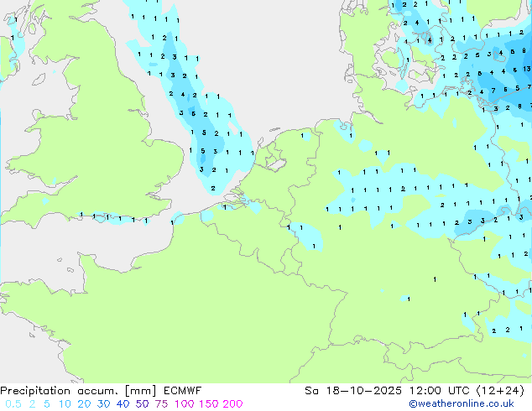Click the weatheronline.co.uk copyright link
Image resolution: width=532 pixels, height=411 pixels.
coord(462,404)
